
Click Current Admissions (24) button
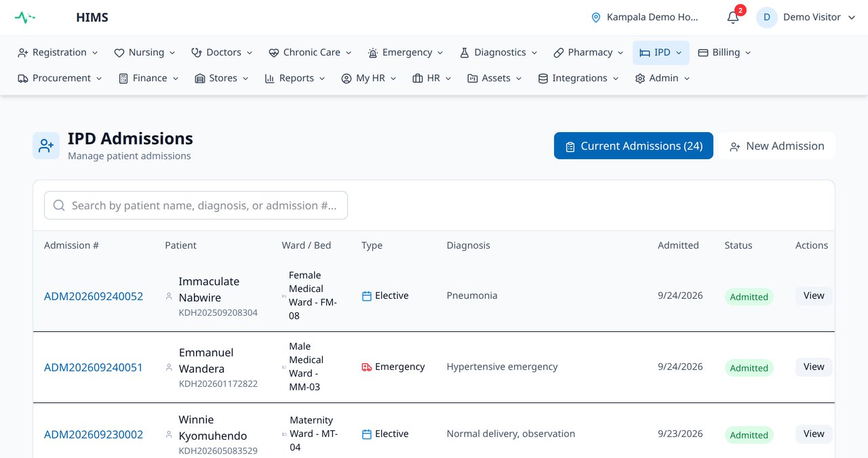coord(633,146)
